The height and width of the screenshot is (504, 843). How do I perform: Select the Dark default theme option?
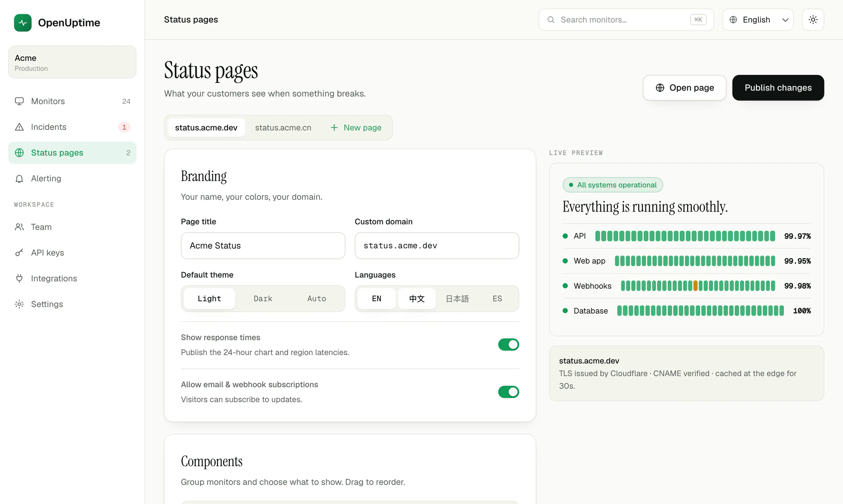[263, 298]
